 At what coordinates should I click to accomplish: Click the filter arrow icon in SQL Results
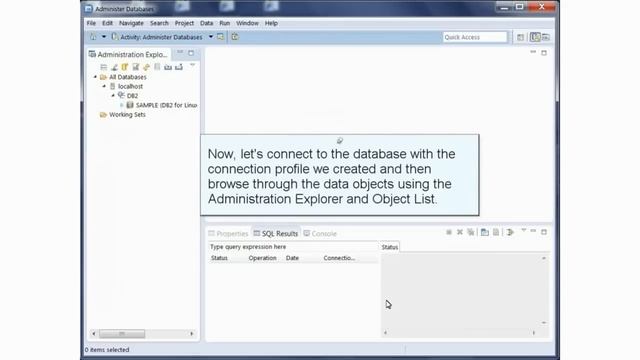[x=510, y=232]
